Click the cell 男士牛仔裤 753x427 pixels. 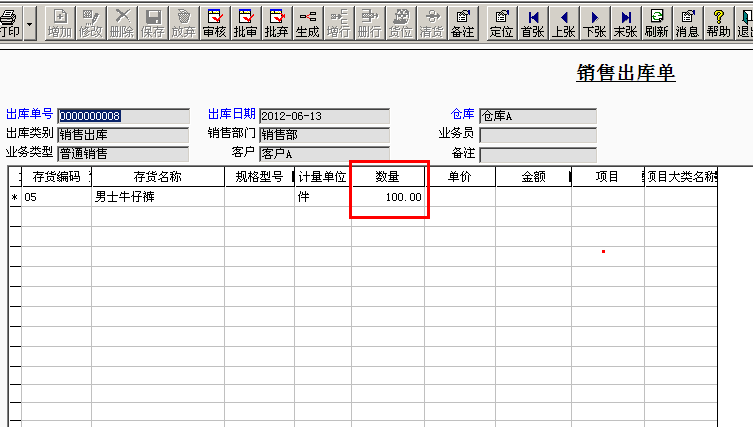point(158,197)
